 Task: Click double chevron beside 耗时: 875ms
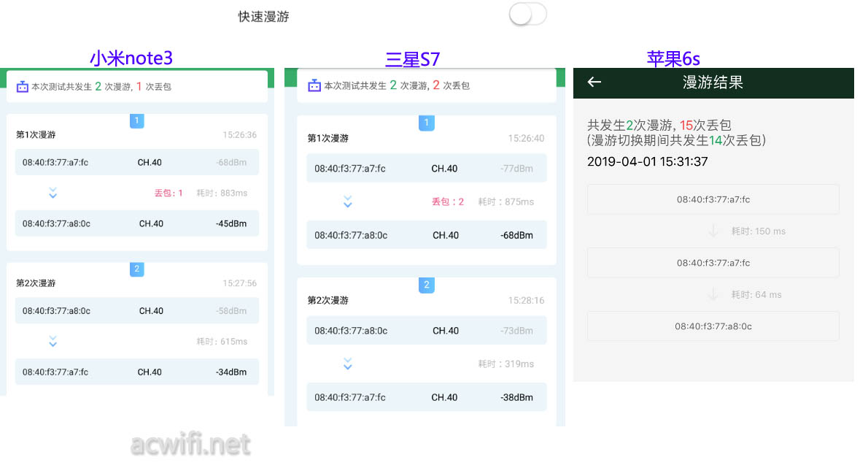coord(348,202)
